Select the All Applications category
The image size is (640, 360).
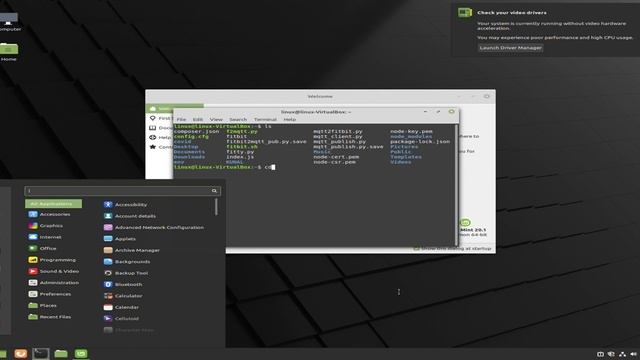53,204
